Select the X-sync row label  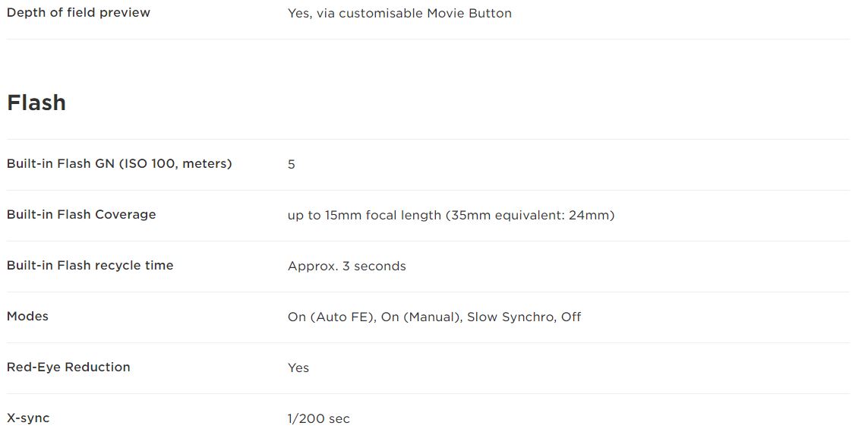(x=28, y=418)
